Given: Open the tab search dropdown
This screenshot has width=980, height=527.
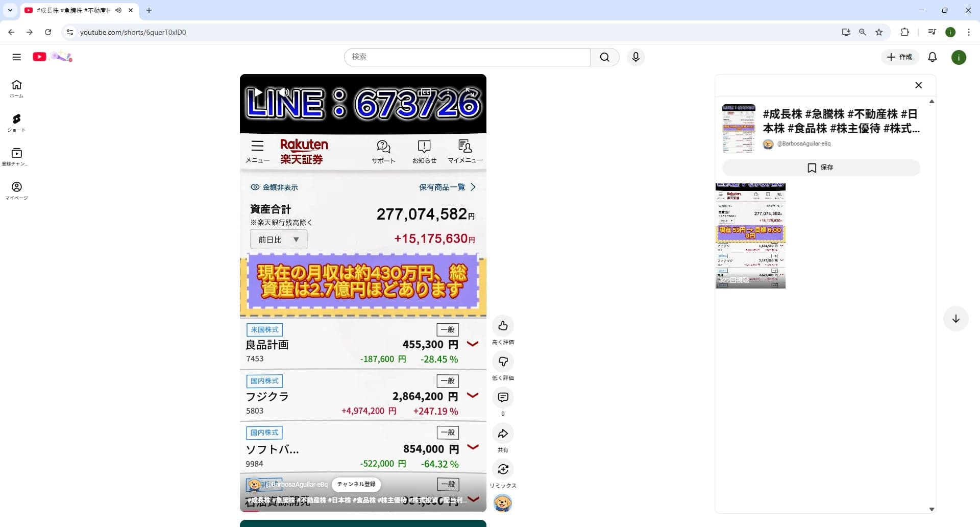Looking at the screenshot, I should pos(10,10).
